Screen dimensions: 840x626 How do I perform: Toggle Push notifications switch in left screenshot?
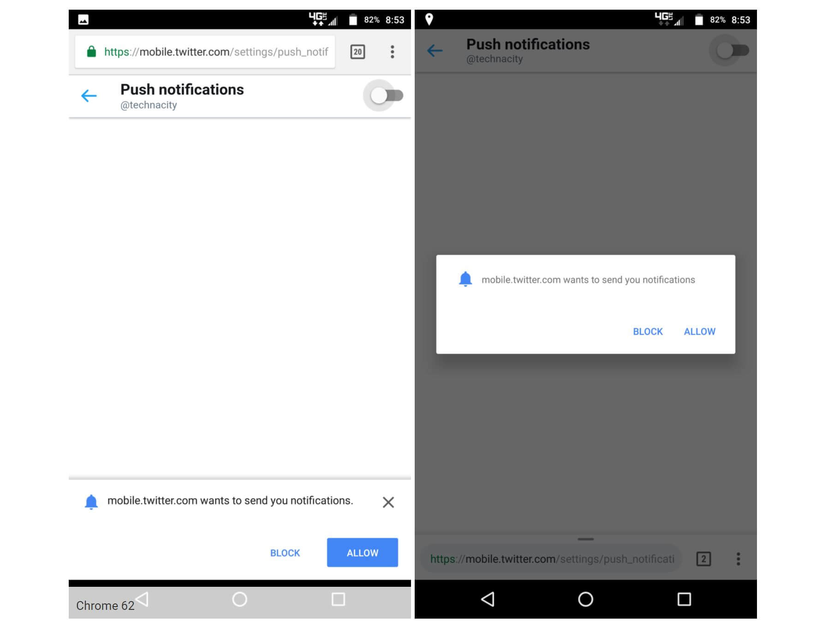(387, 95)
